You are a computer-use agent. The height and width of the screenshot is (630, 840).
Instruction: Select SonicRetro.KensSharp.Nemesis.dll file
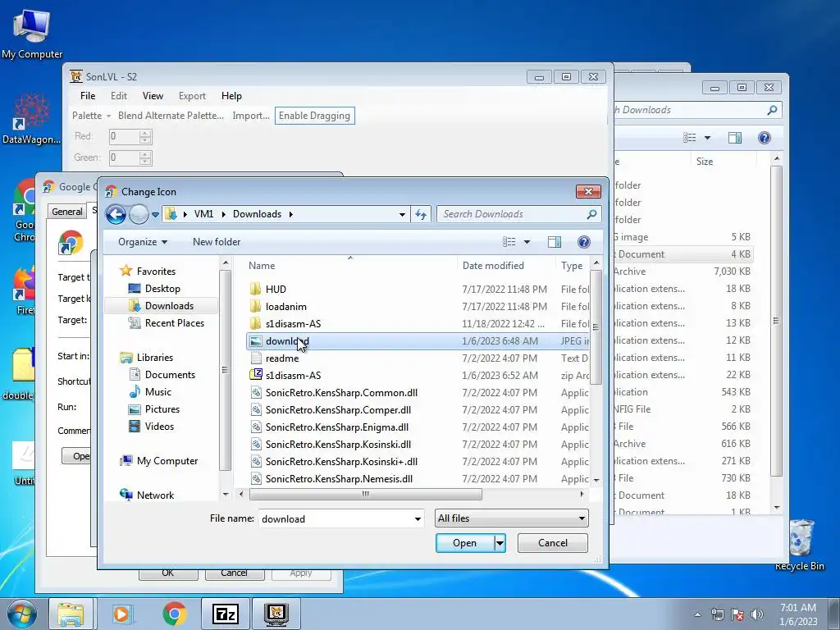[x=418, y=478]
